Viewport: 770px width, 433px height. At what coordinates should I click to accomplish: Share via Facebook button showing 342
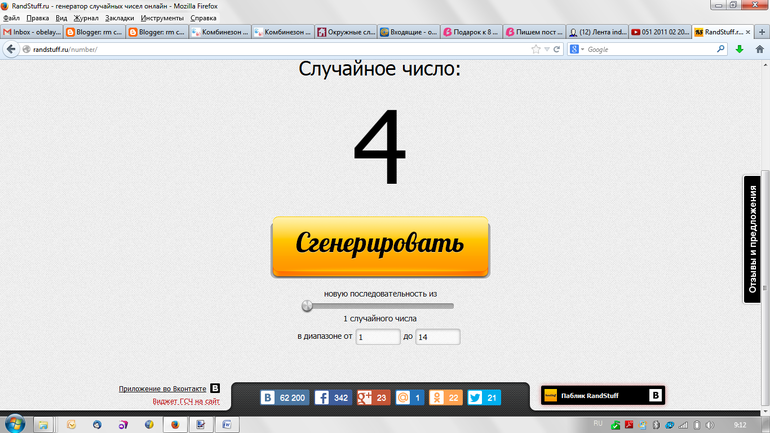(333, 397)
